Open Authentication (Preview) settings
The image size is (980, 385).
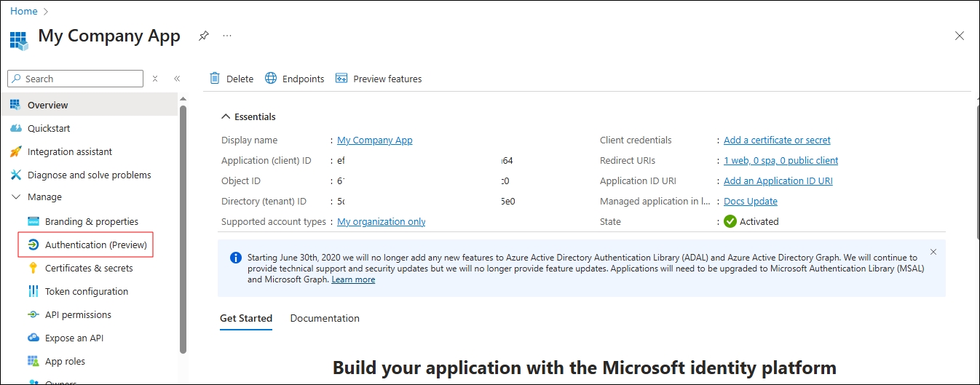click(x=95, y=245)
